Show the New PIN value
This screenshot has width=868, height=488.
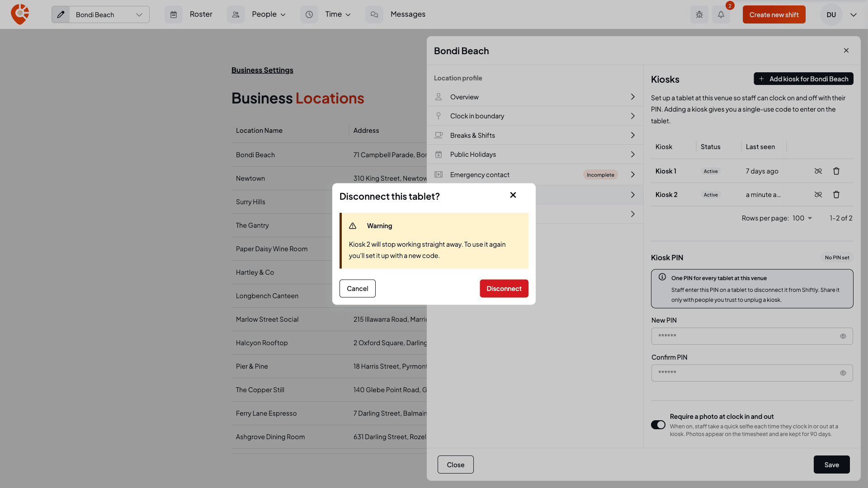pos(843,336)
